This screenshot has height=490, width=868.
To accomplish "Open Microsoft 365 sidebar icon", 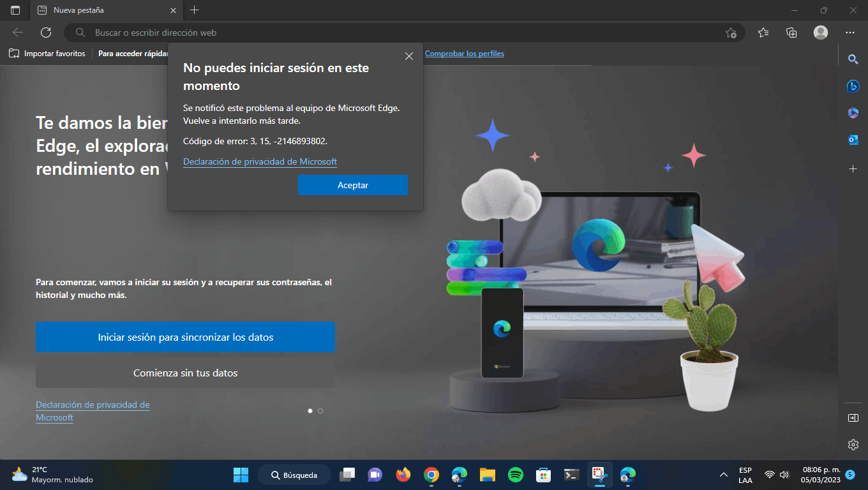I will pos(853,113).
